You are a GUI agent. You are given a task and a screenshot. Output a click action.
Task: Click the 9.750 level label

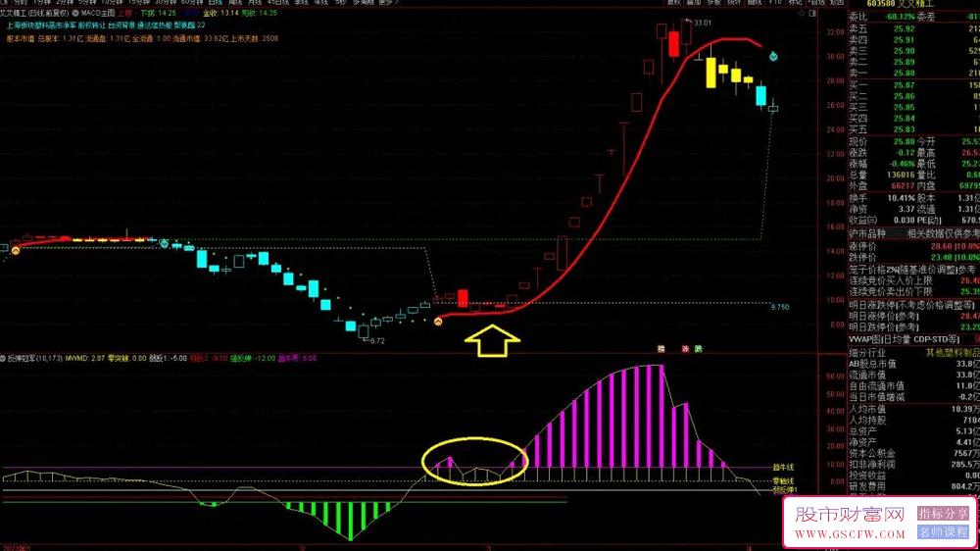[x=779, y=307]
